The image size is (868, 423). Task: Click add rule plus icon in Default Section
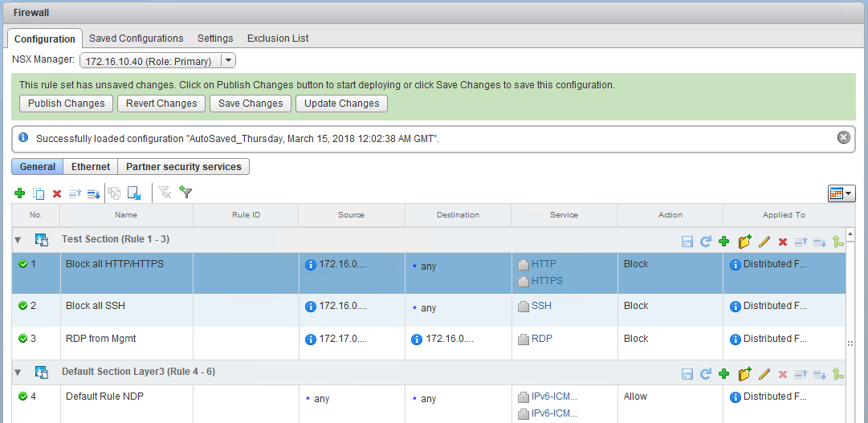pyautogui.click(x=723, y=374)
